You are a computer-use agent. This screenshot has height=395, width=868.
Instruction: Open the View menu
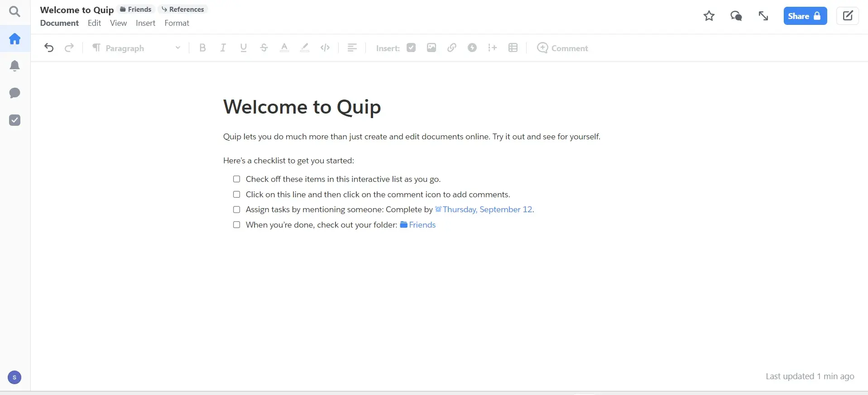118,23
